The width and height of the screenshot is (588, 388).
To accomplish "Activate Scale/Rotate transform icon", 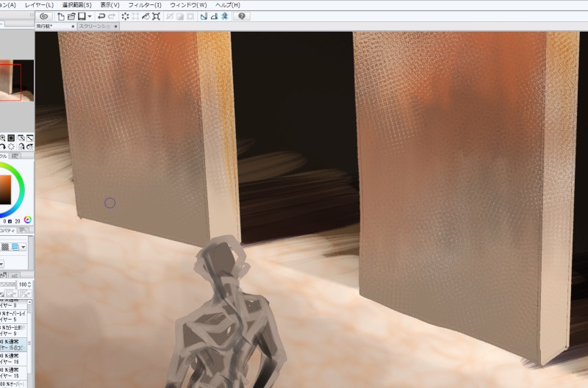I will click(x=157, y=16).
